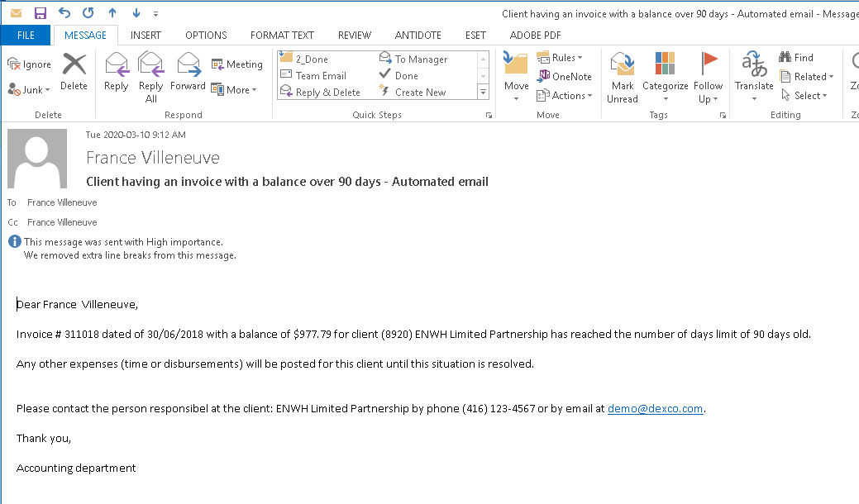The width and height of the screenshot is (859, 504).
Task: Switch to the INSERT tab
Action: (146, 36)
